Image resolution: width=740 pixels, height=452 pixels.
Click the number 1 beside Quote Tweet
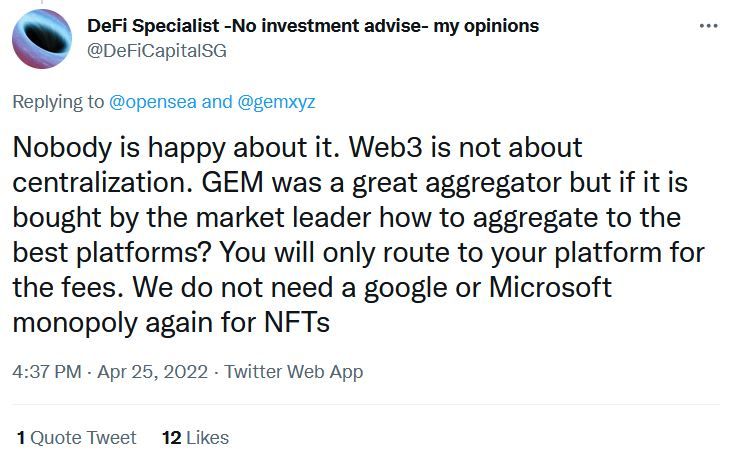tap(21, 437)
